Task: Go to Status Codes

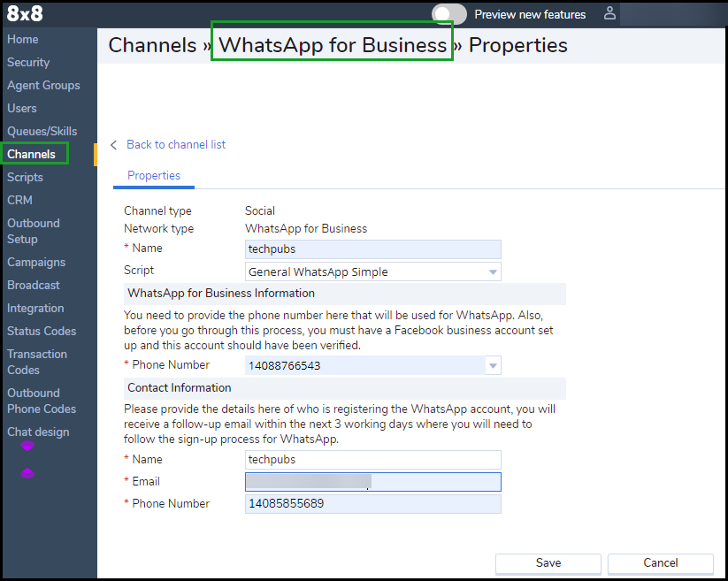Action: [42, 331]
